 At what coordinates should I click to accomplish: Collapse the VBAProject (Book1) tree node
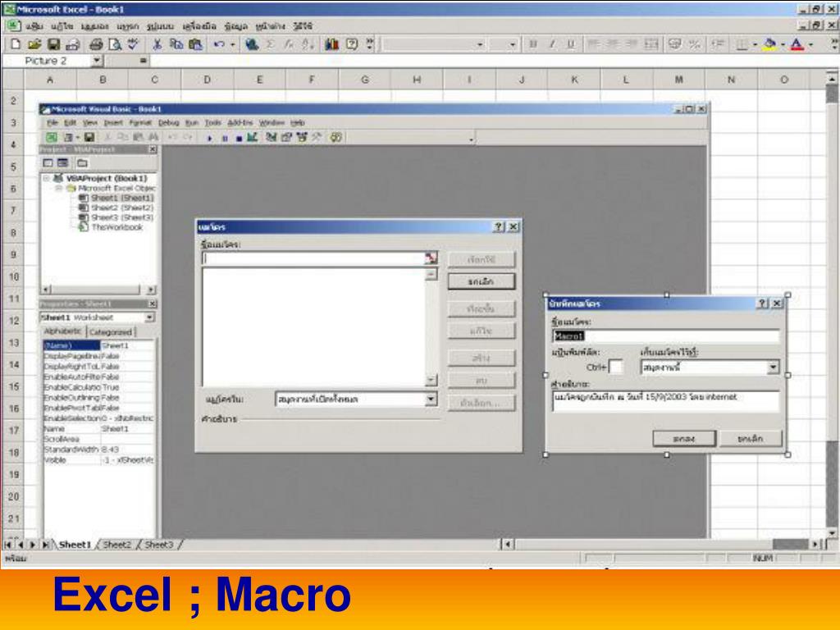[47, 178]
